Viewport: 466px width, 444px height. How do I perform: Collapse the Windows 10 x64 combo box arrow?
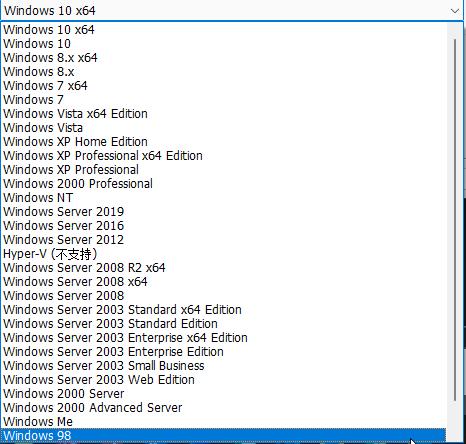point(455,11)
